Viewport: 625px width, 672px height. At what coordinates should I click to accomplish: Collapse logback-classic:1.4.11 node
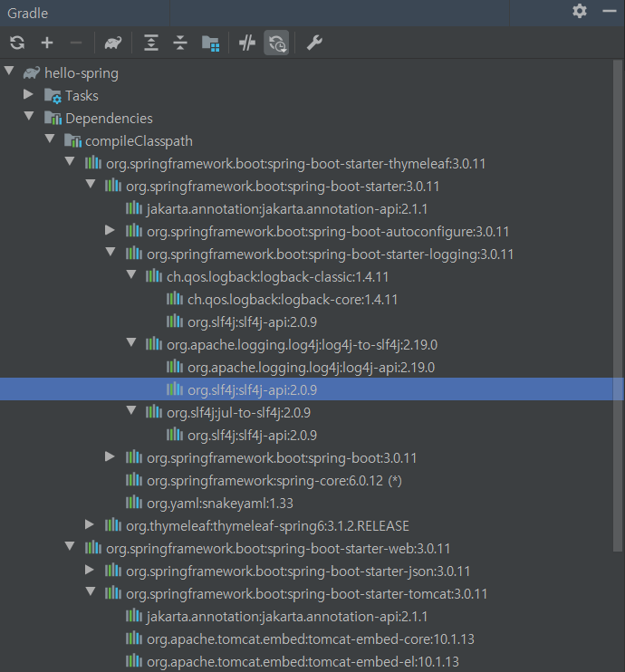(131, 274)
